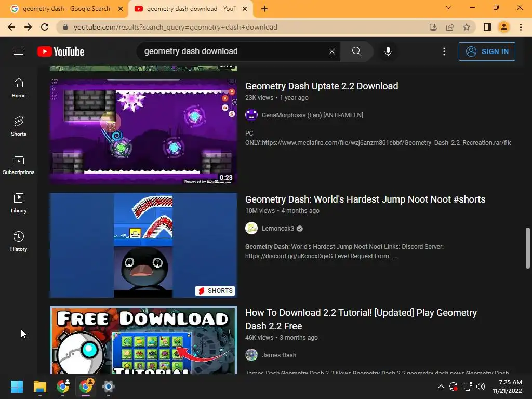Open the YouTube settings three-dot menu
Viewport: 532px width, 399px height.
444,51
